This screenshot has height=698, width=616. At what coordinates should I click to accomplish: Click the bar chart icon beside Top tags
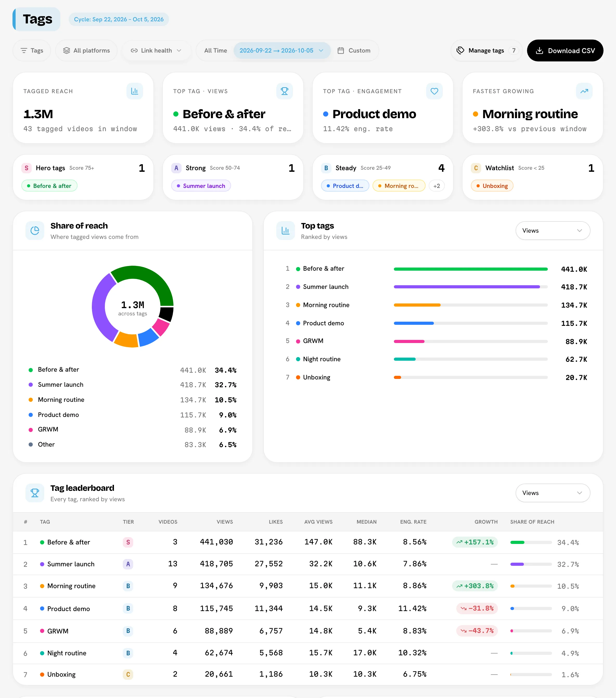(285, 231)
